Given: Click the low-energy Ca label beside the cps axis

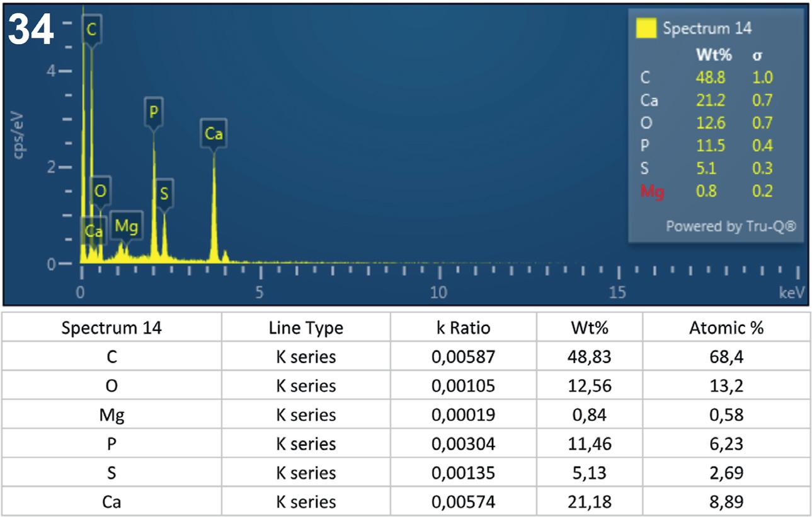Looking at the screenshot, I should point(93,231).
